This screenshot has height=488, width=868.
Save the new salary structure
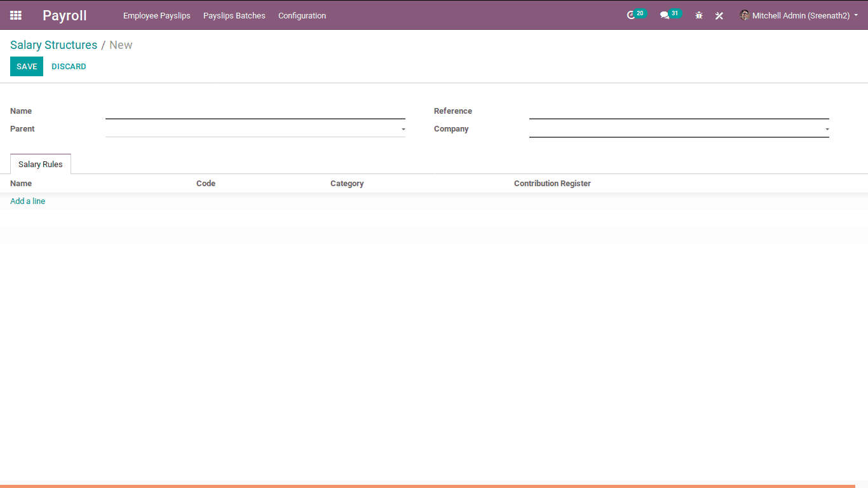(27, 67)
